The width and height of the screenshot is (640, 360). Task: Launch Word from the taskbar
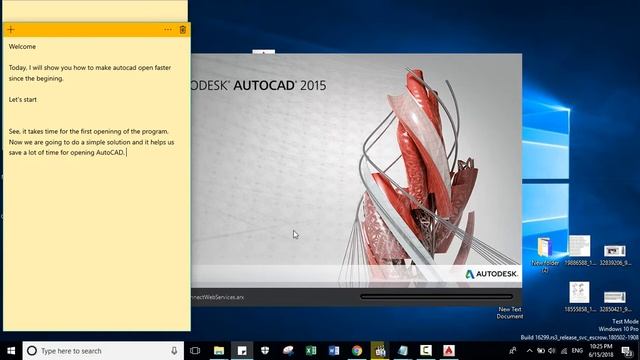pos(334,351)
